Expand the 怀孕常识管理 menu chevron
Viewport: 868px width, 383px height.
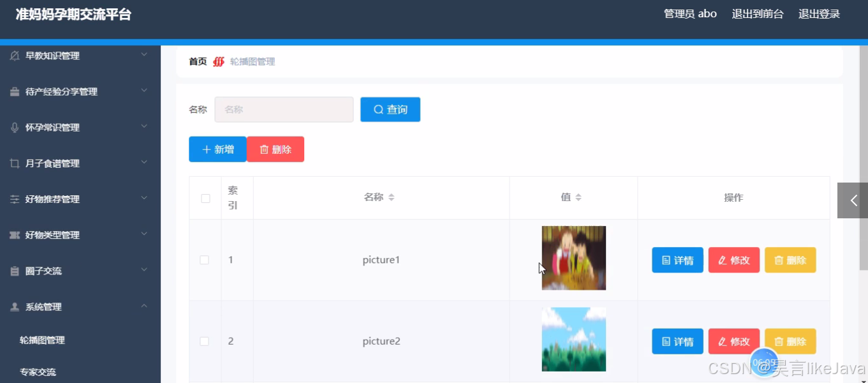pos(144,126)
